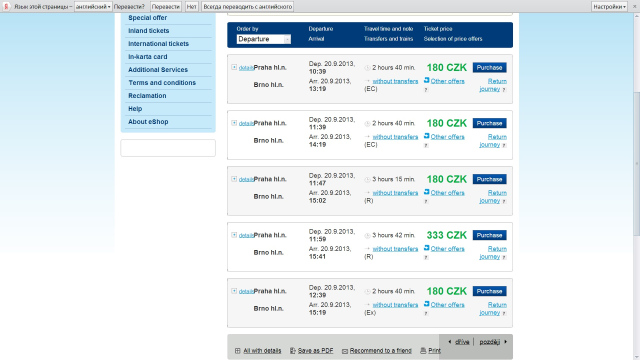Image resolution: width=640 pixels, height=360 pixels.
Task: Open the detail link for 11:39 departure
Action: 246,123
